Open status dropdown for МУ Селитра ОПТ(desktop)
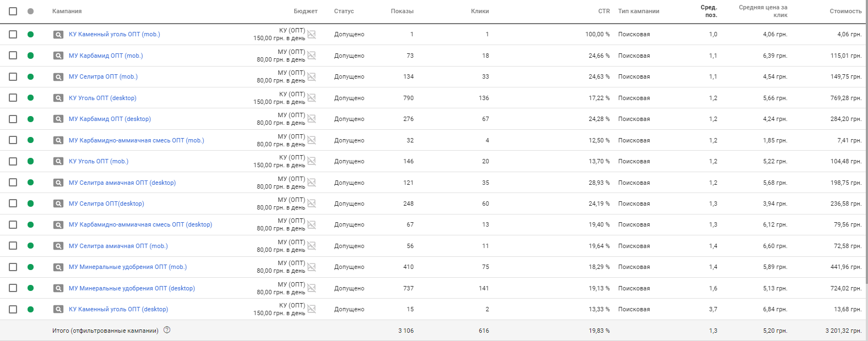868x341 pixels. 30,204
